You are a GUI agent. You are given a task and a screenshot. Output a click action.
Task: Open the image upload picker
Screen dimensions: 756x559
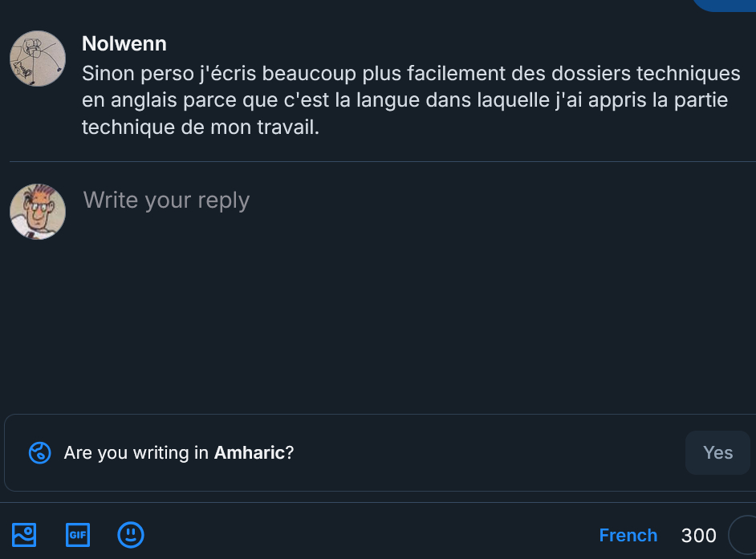tap(24, 534)
